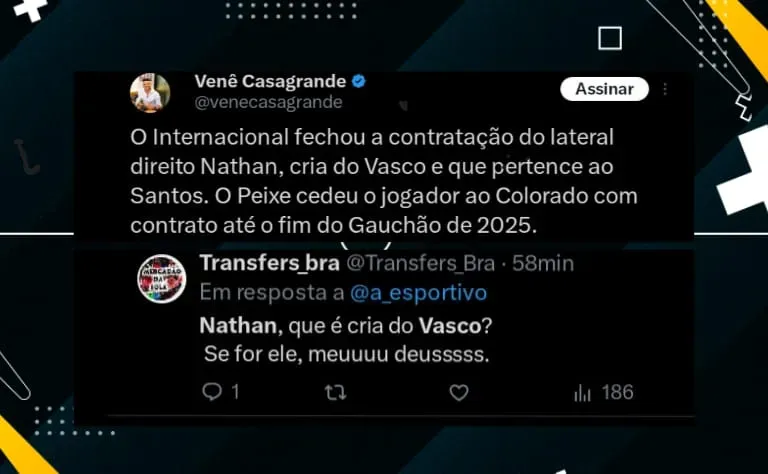The height and width of the screenshot is (474, 768).
Task: Open the view analytics bar chart icon
Action: pyautogui.click(x=582, y=393)
